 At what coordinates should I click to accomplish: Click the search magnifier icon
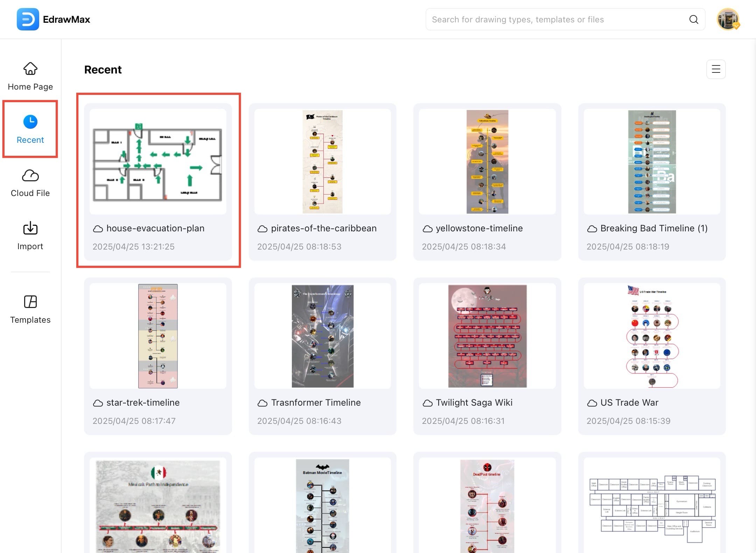(694, 19)
